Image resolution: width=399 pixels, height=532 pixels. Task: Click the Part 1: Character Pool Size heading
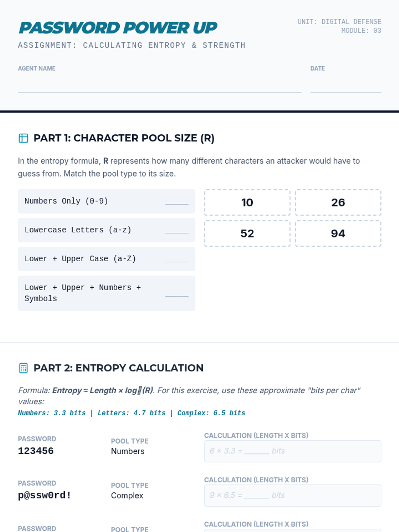124,138
